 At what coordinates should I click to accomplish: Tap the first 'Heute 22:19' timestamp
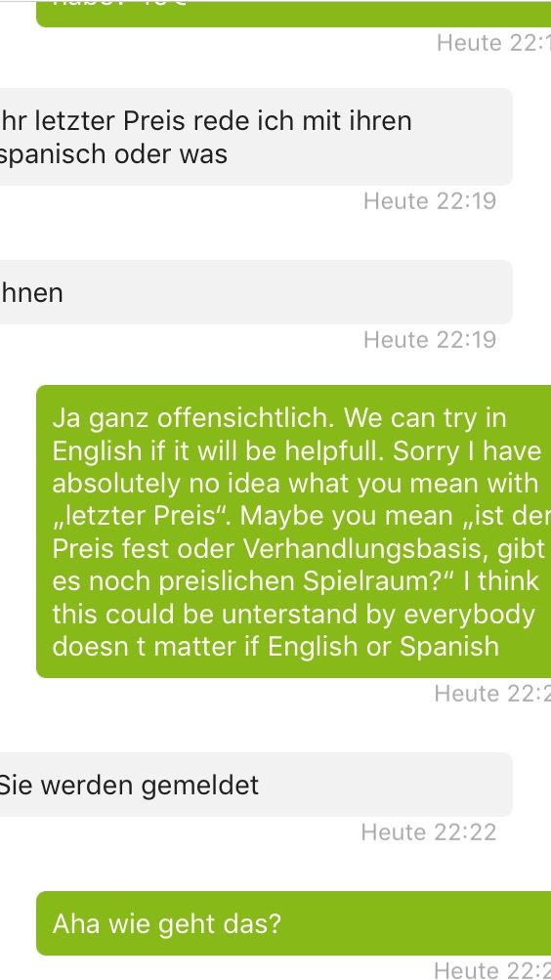[x=430, y=201]
